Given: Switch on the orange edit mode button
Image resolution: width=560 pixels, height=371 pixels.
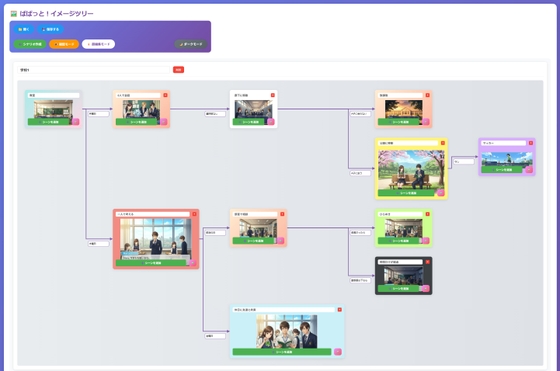Looking at the screenshot, I should point(64,44).
